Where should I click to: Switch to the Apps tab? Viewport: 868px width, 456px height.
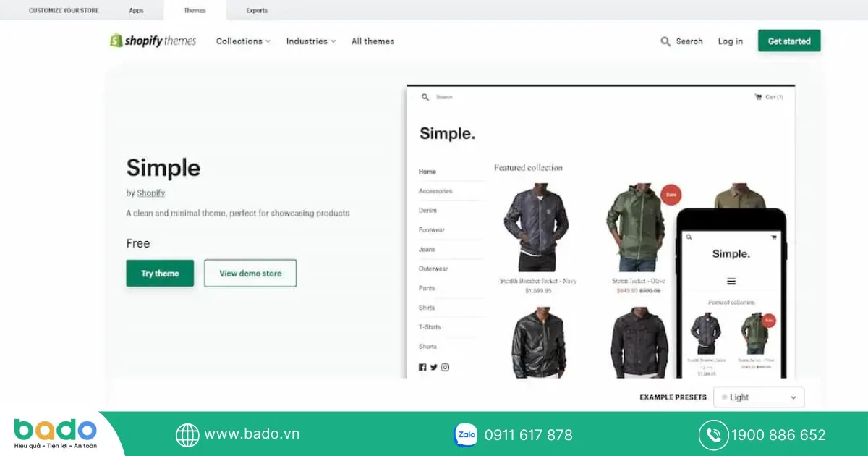click(136, 11)
